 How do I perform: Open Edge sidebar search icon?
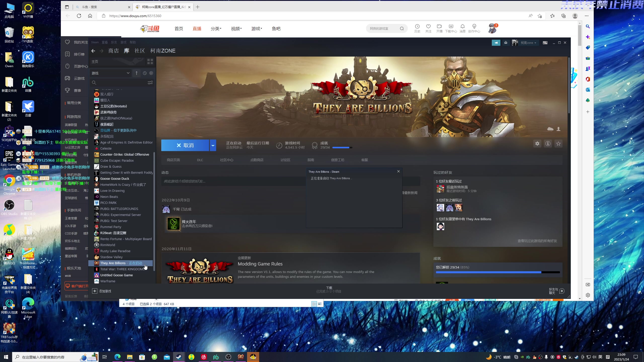588,26
